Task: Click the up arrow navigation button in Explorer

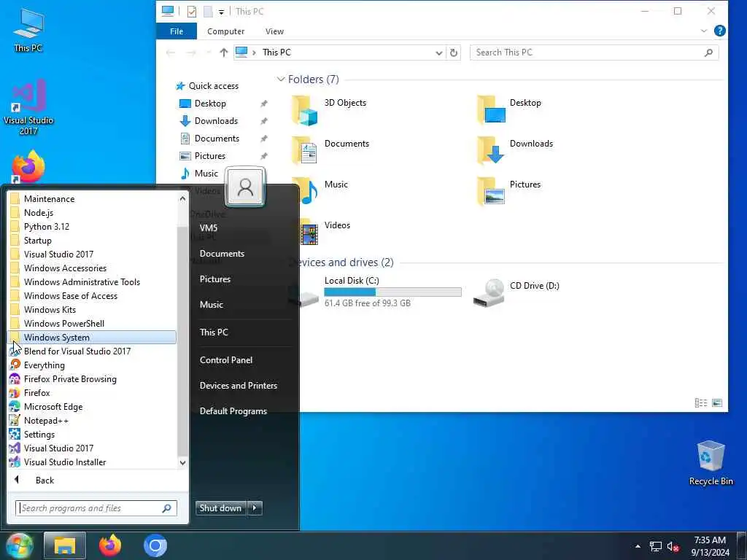Action: [223, 52]
